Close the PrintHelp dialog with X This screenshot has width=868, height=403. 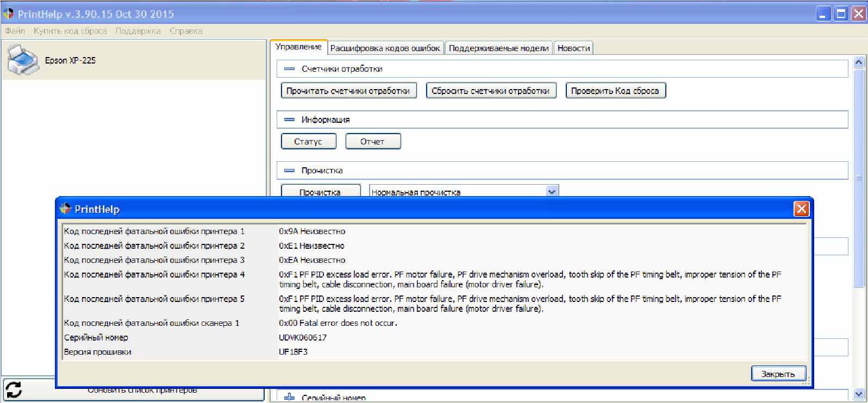(801, 209)
